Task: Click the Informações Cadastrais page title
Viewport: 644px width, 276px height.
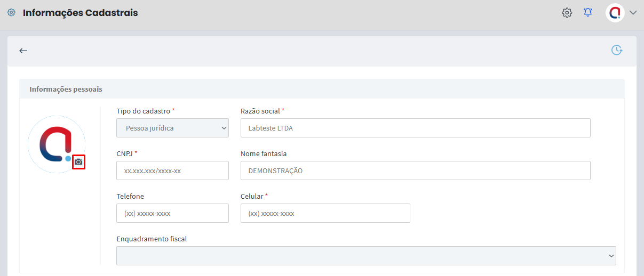Action: [80, 13]
